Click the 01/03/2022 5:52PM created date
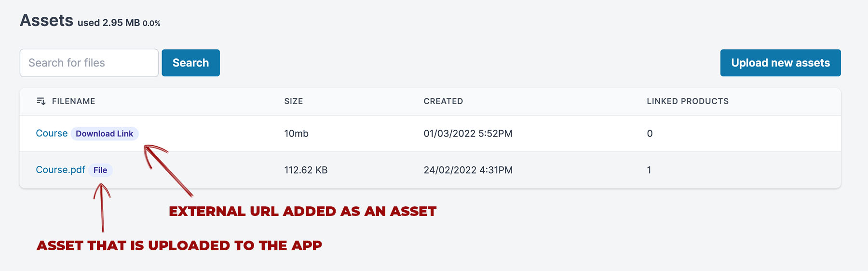The height and width of the screenshot is (271, 868). (x=468, y=134)
